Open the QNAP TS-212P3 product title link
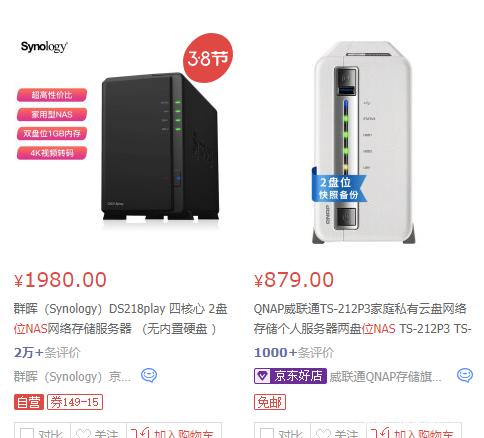This screenshot has height=438, width=484. (x=362, y=319)
